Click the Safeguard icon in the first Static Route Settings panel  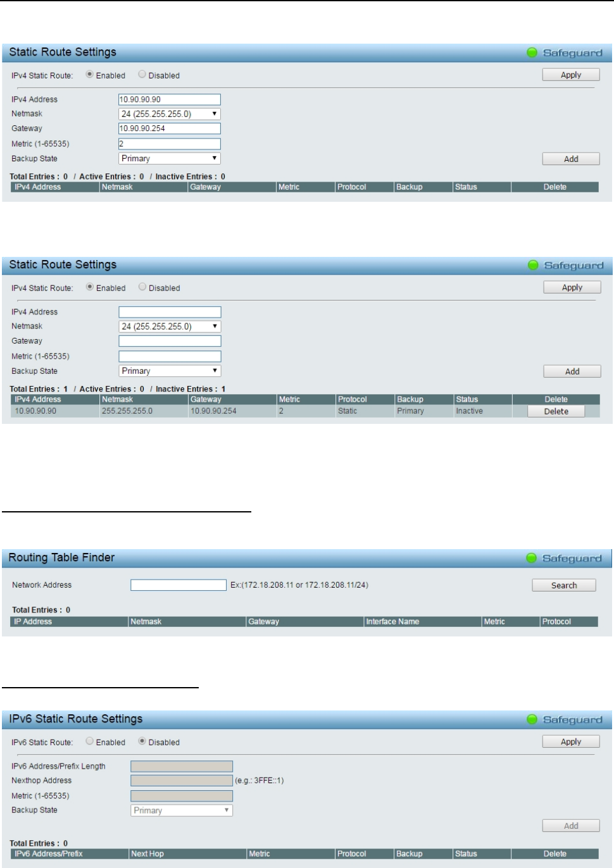click(532, 53)
